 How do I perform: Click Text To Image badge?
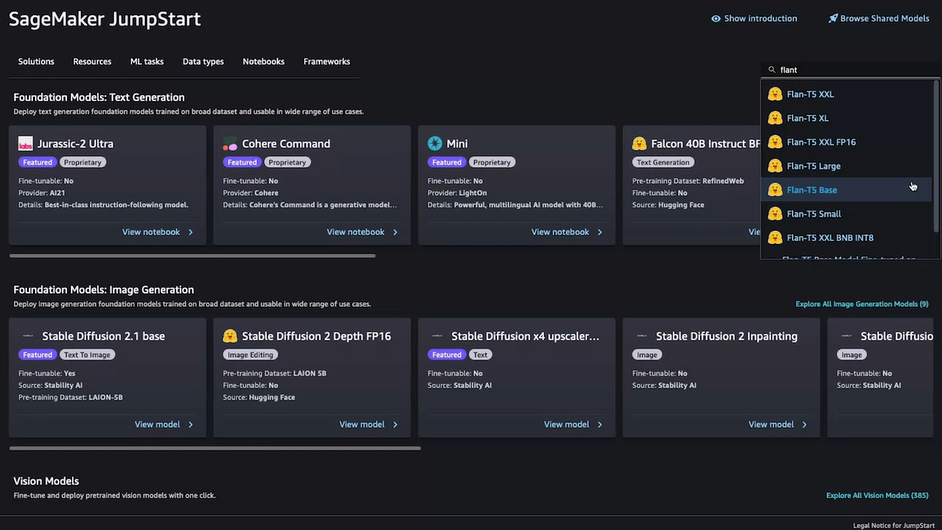click(x=87, y=355)
